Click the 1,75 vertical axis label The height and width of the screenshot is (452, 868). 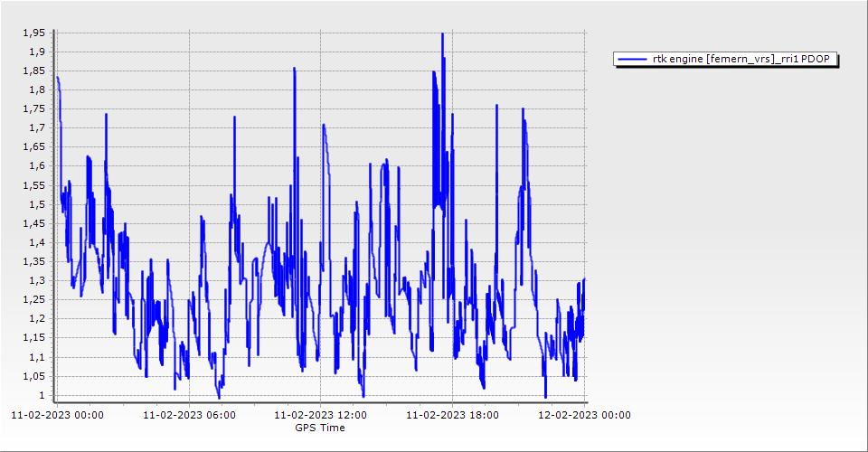click(x=35, y=108)
